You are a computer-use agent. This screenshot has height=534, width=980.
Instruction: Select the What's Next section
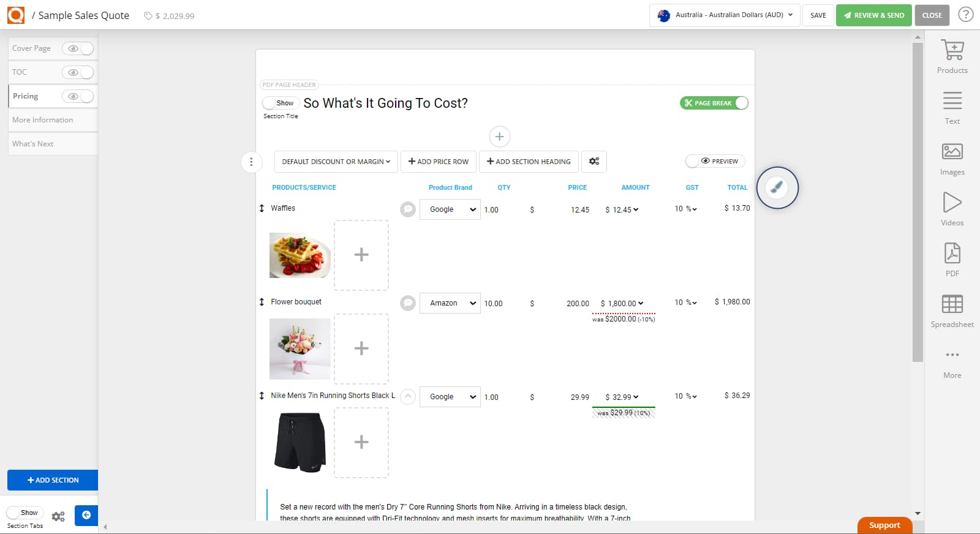click(x=53, y=144)
